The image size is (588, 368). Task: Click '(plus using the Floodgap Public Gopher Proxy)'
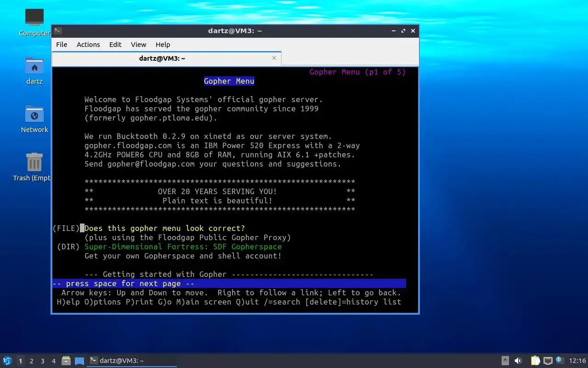(187, 237)
